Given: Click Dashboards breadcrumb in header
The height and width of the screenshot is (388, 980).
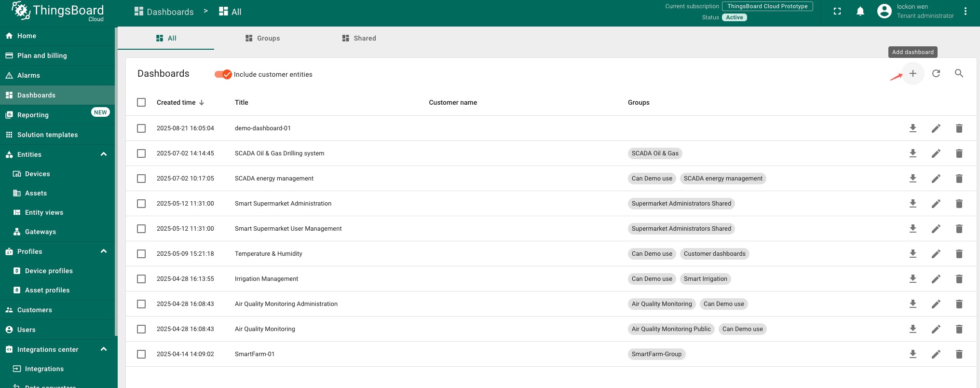Looking at the screenshot, I should pyautogui.click(x=164, y=12).
